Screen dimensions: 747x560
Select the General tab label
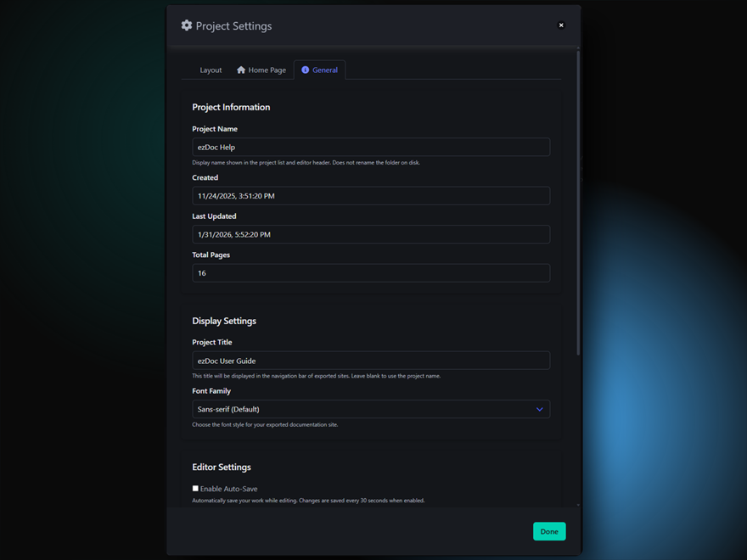[325, 70]
